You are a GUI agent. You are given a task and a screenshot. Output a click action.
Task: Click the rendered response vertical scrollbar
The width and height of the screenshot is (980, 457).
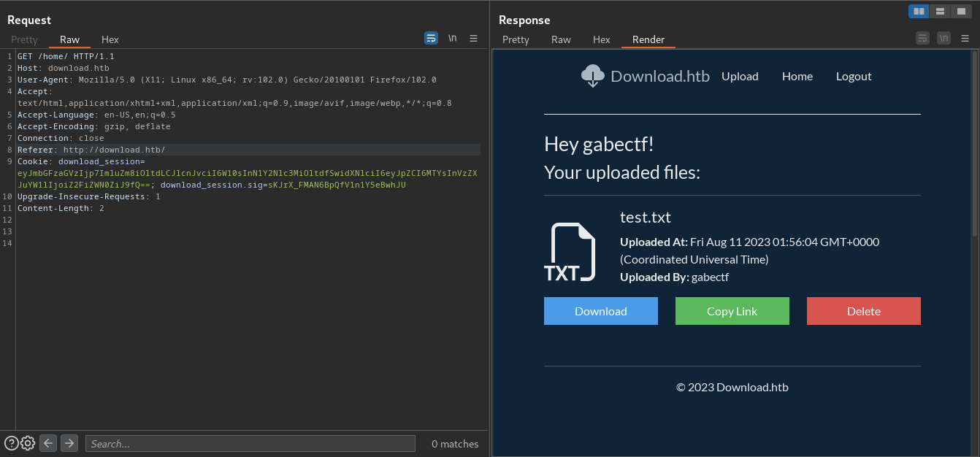coord(974,143)
